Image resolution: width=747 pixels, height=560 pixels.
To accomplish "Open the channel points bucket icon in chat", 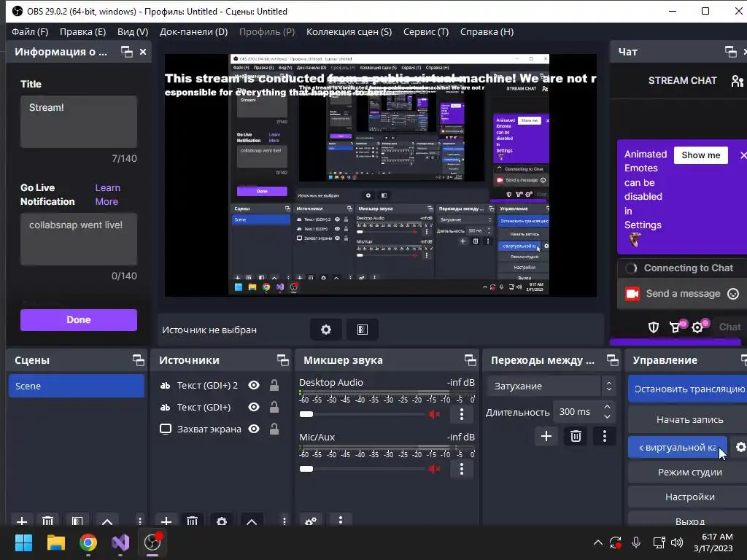I will pyautogui.click(x=676, y=327).
